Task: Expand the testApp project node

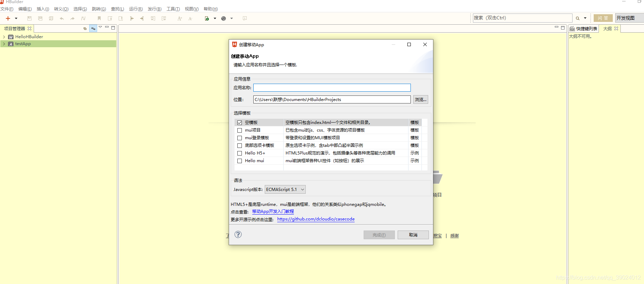Action: click(4, 44)
